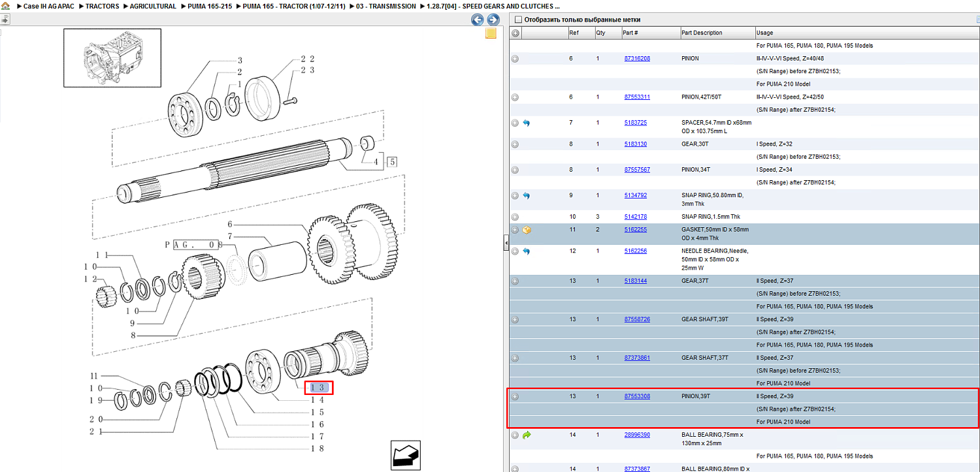980x472 pixels.
Task: Enable 'Отобразить только выбранные метки' checkbox
Action: pos(519,20)
